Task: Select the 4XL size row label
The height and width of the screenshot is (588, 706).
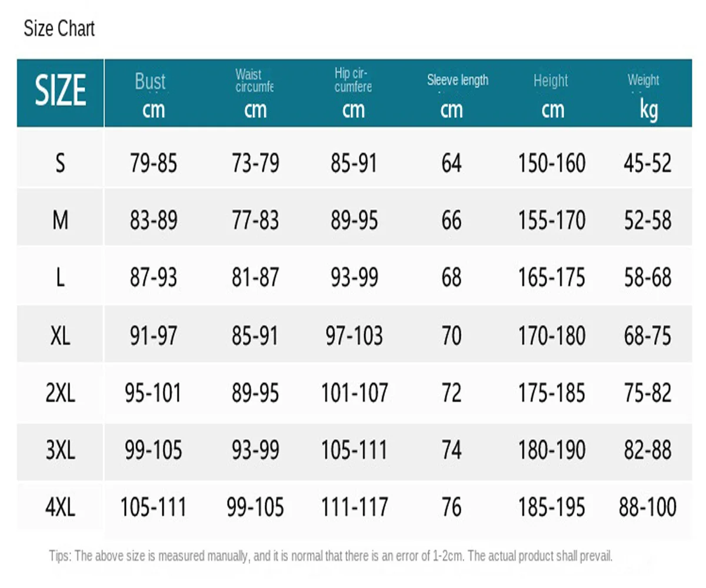Action: (60, 507)
